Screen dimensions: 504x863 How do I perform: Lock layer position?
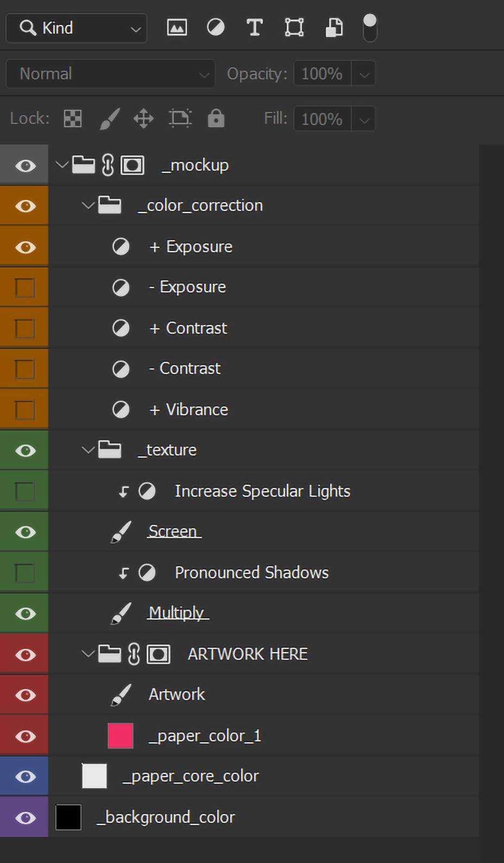pos(143,118)
